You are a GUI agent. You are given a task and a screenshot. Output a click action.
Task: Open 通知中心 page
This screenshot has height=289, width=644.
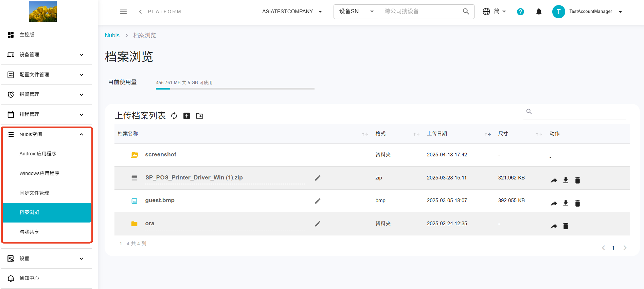tap(46, 278)
